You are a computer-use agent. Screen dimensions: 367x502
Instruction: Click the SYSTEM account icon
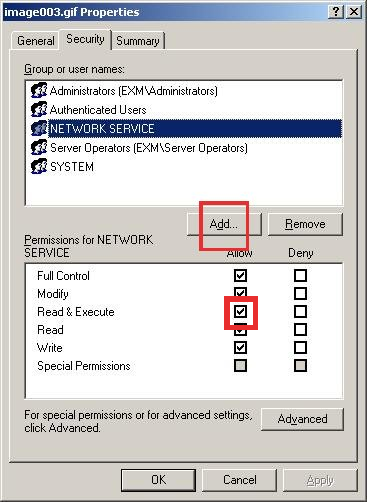[x=39, y=166]
